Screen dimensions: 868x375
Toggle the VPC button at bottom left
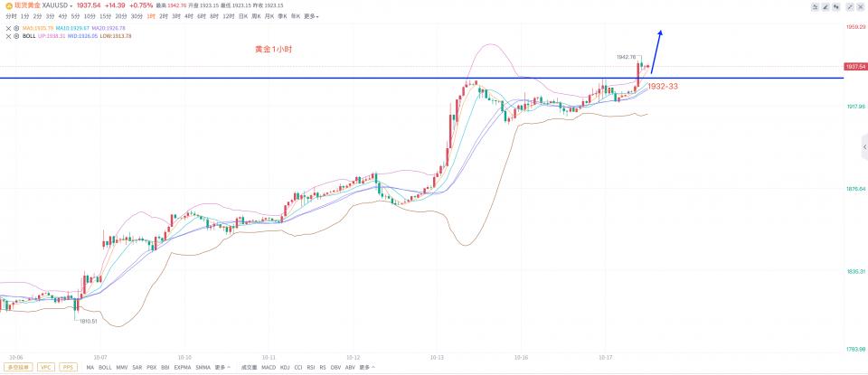46,368
